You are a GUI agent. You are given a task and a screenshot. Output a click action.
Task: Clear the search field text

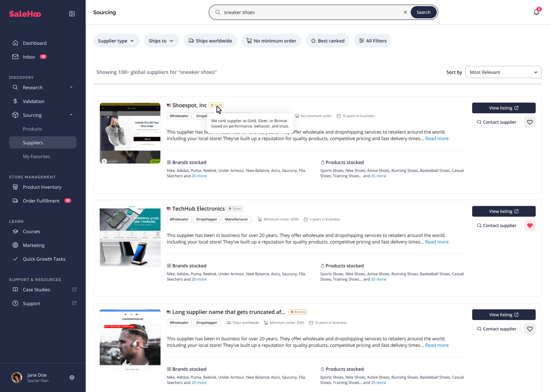(405, 12)
